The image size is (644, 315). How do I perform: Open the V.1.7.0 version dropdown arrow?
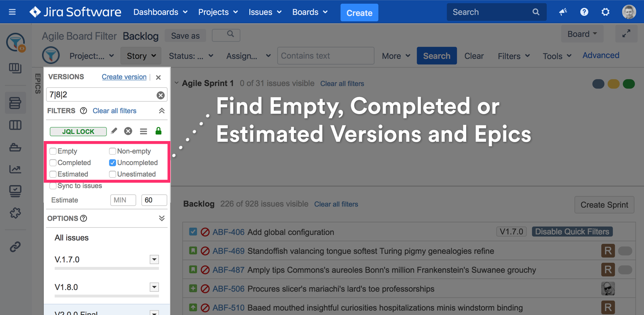click(154, 260)
